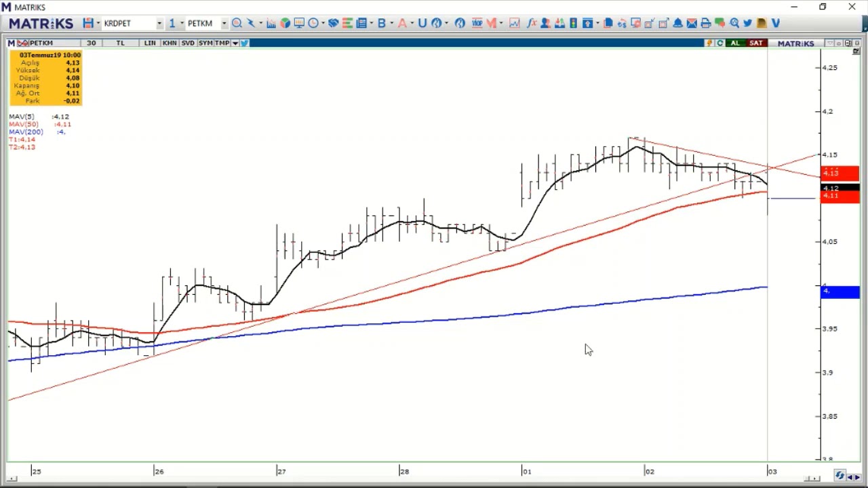Click the T2:4,13 trend label

pos(22,146)
